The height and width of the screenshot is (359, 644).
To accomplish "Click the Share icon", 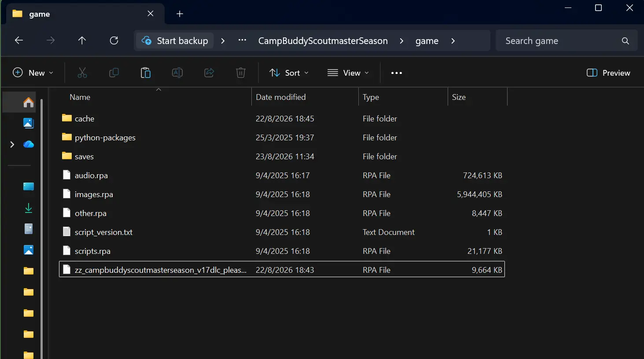I will (209, 73).
